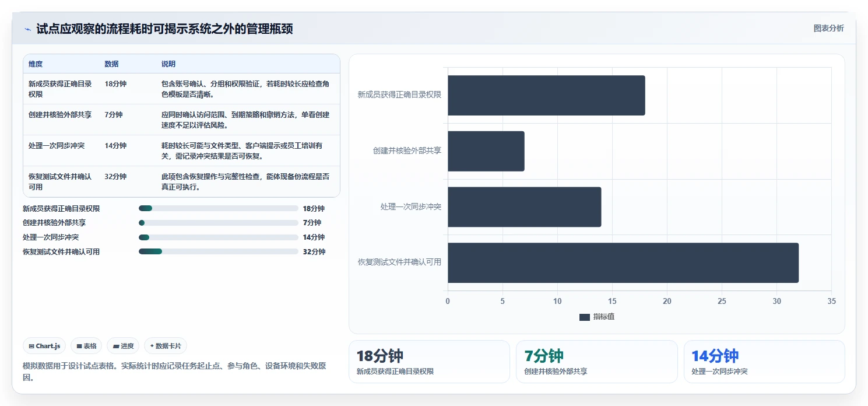Click the table row name 处理一次同步冲突
Screen dimensions: 868x406
point(57,146)
